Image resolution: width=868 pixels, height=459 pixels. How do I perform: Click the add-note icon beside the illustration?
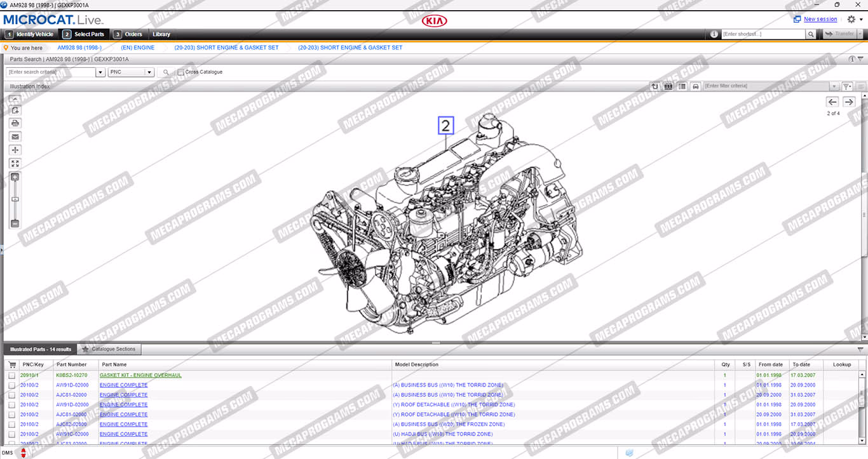(15, 110)
